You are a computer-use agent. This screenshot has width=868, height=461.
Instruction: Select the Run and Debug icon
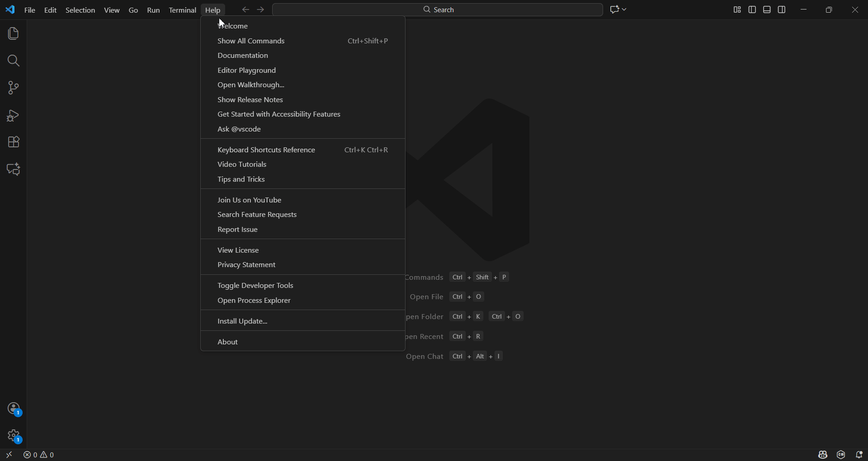tap(13, 116)
